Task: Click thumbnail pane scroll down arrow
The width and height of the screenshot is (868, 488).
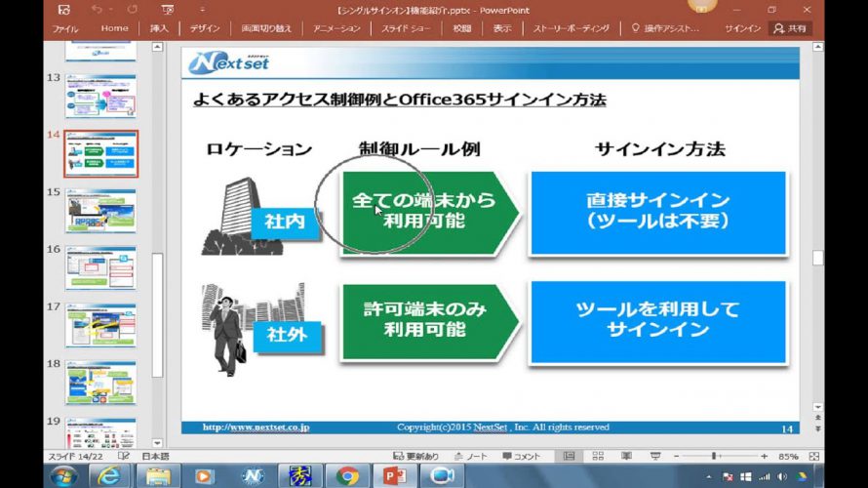Action: [157, 442]
